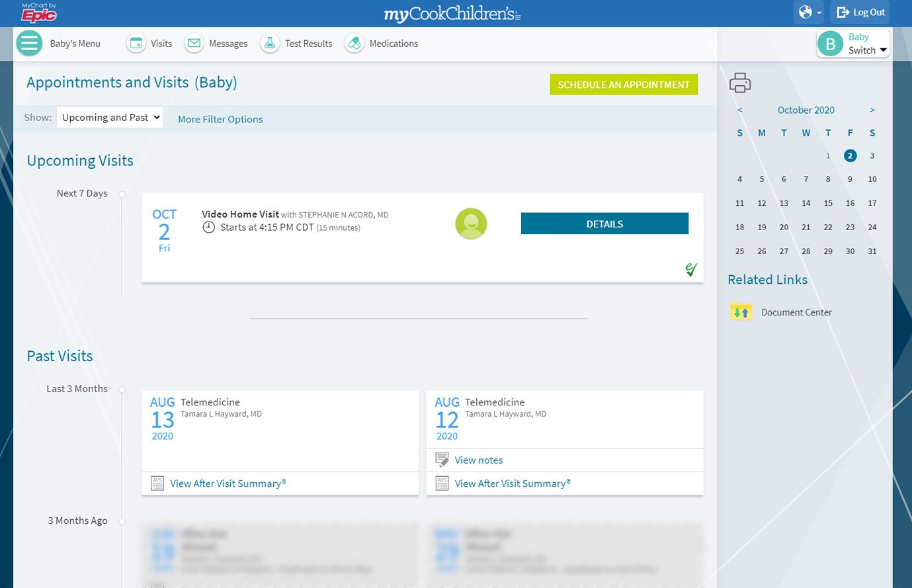Open the globe language dropdown
The width and height of the screenshot is (912, 588).
tap(809, 13)
